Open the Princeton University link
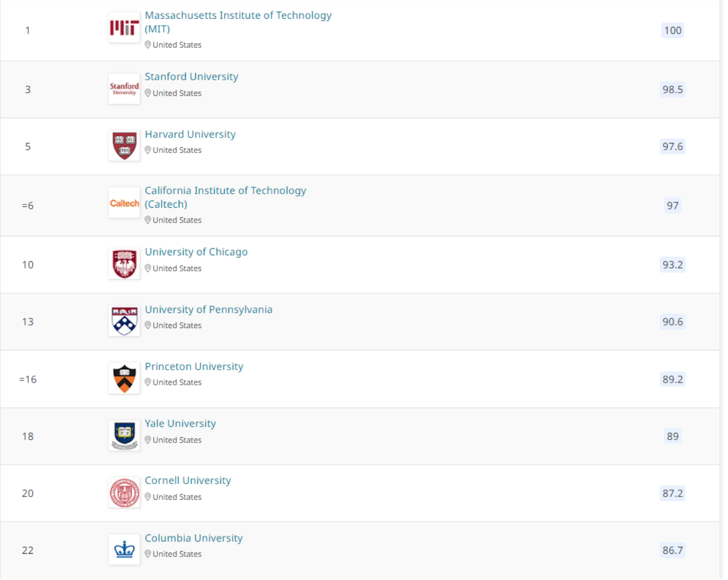Screen dimensions: 728x580 (x=194, y=367)
